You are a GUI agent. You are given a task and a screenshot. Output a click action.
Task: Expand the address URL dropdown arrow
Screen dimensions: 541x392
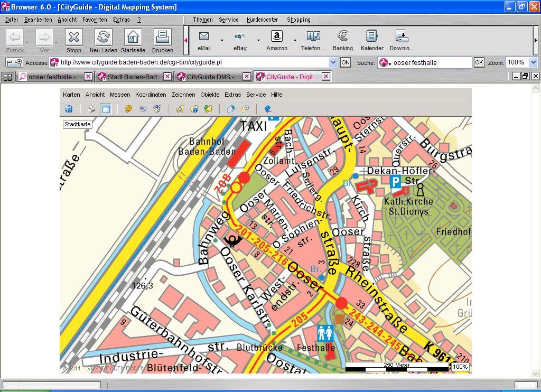pyautogui.click(x=333, y=62)
